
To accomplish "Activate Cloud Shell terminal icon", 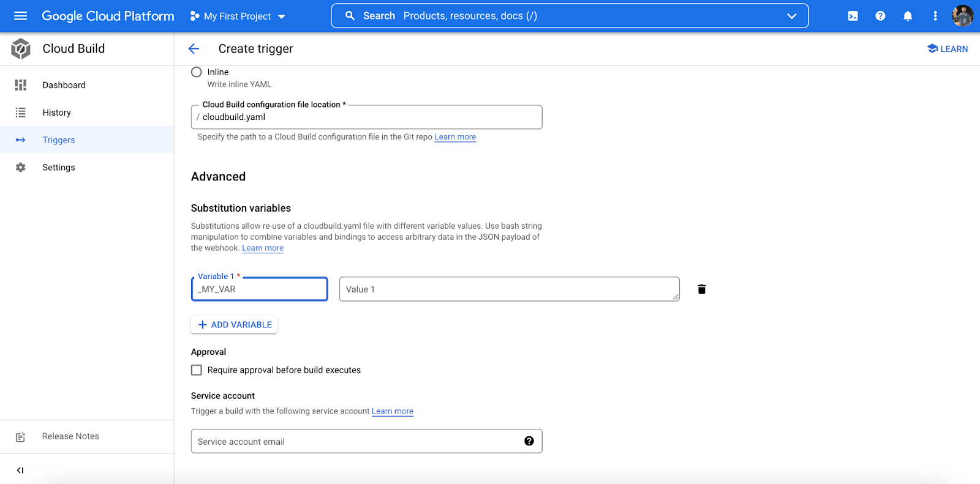I will [x=853, y=16].
